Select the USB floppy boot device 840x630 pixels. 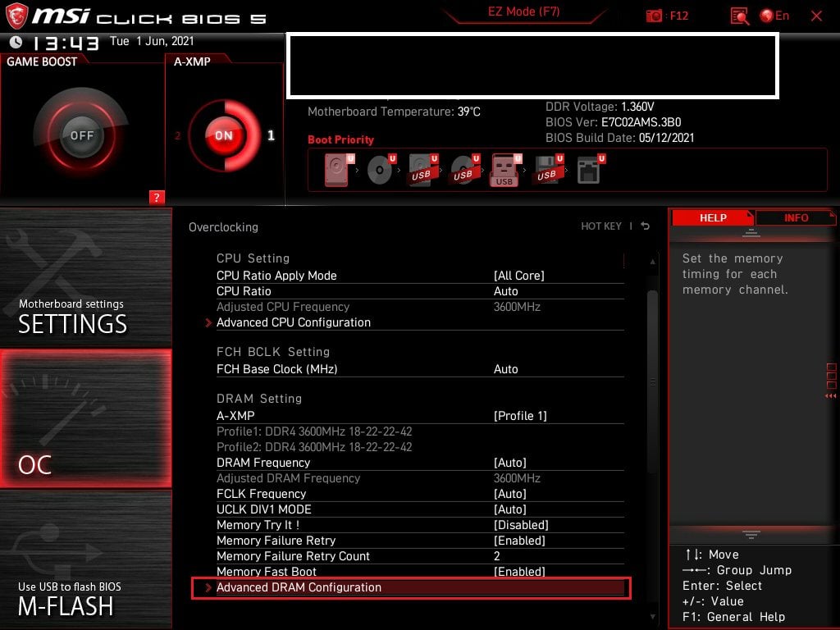[x=548, y=170]
